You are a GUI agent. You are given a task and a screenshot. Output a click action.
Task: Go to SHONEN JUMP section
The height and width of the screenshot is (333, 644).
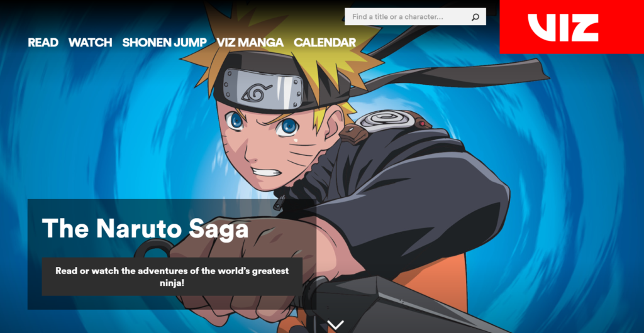click(164, 42)
